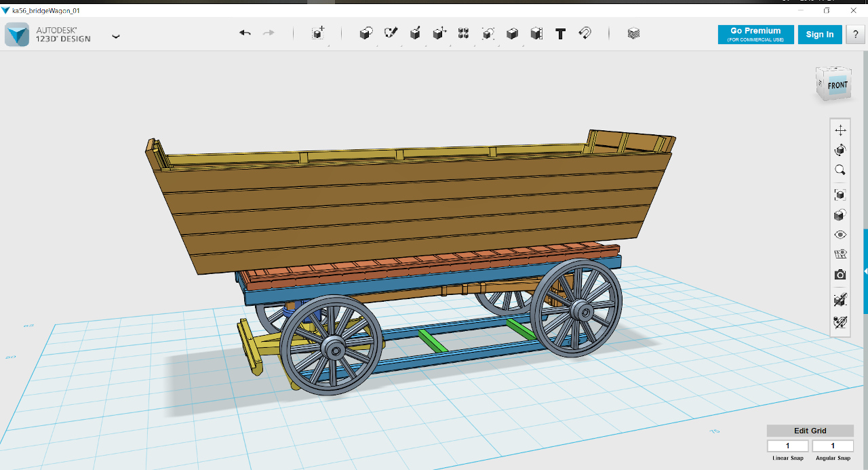Screen dimensions: 868x470
Task: Open the Transform tool
Action: pos(318,33)
